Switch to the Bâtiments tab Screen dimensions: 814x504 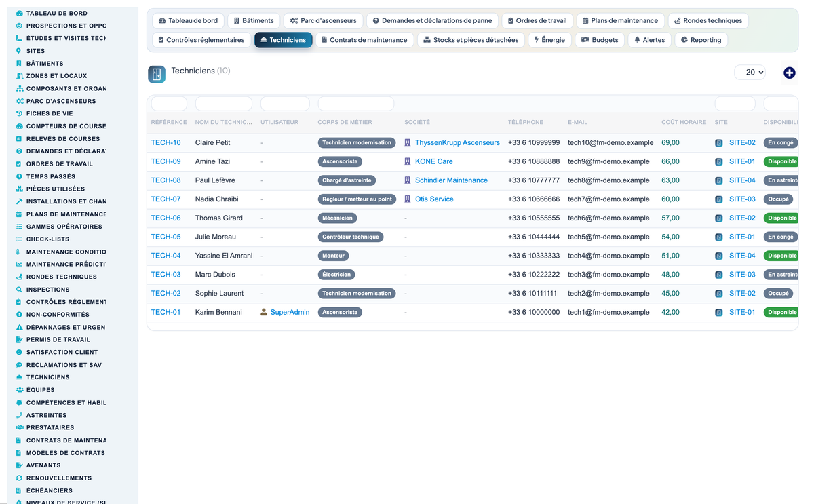[x=253, y=21]
